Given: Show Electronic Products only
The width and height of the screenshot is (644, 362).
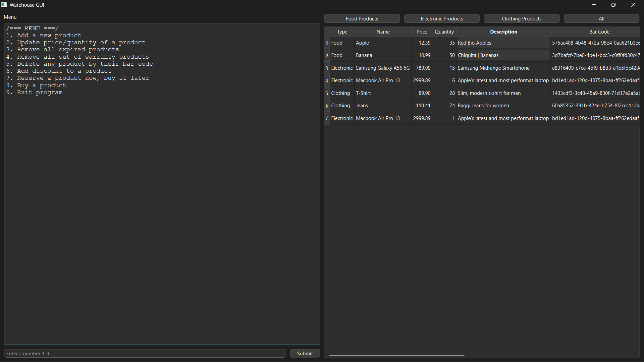Looking at the screenshot, I should tap(441, 19).
